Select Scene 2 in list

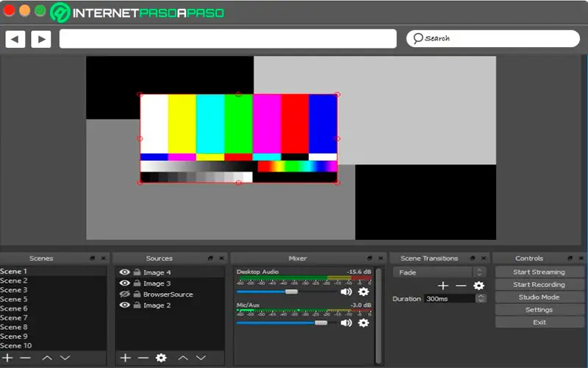point(53,280)
